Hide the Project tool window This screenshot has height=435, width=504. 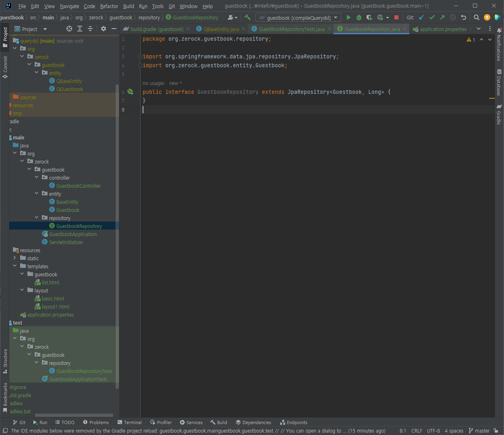[x=114, y=29]
